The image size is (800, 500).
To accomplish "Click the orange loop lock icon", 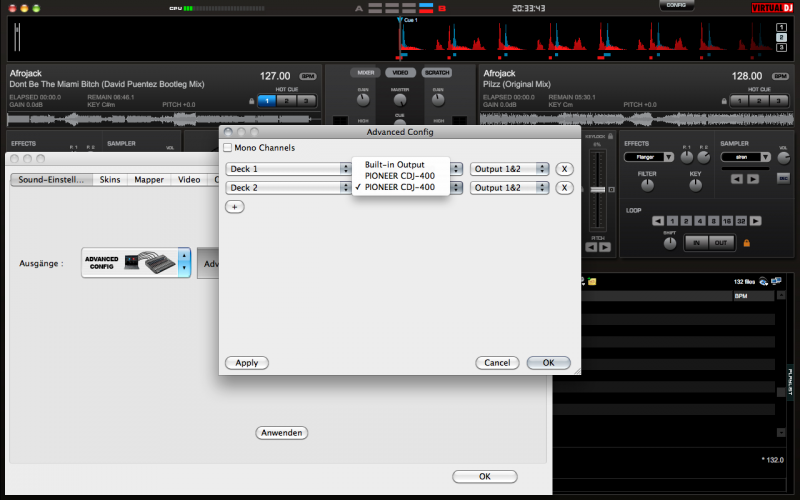I will (x=746, y=243).
